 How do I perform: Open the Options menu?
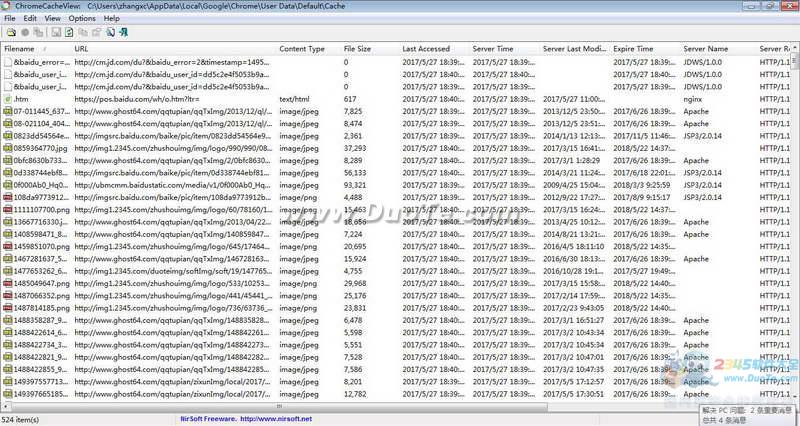click(x=82, y=18)
